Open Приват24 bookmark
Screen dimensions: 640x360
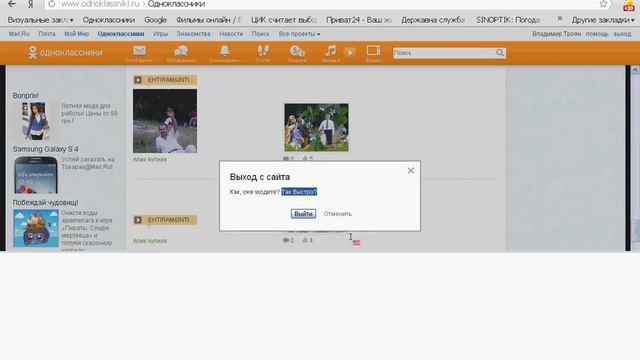359,20
